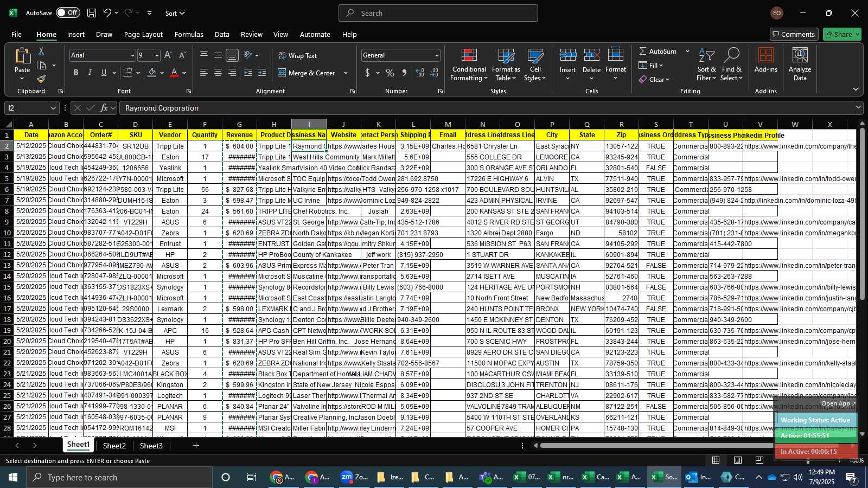Expand Sort & Filter menu
Viewport: 868px width, 488px height.
click(706, 64)
